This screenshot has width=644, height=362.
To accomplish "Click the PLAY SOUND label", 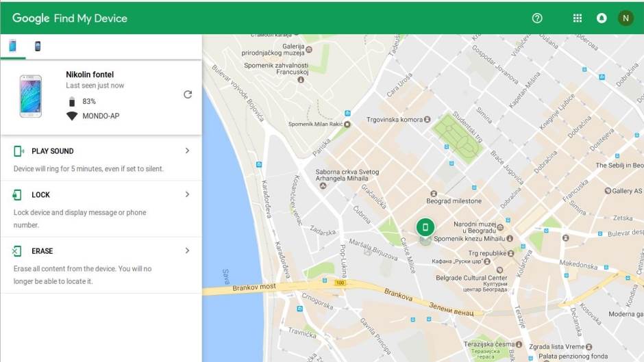I will 52,151.
